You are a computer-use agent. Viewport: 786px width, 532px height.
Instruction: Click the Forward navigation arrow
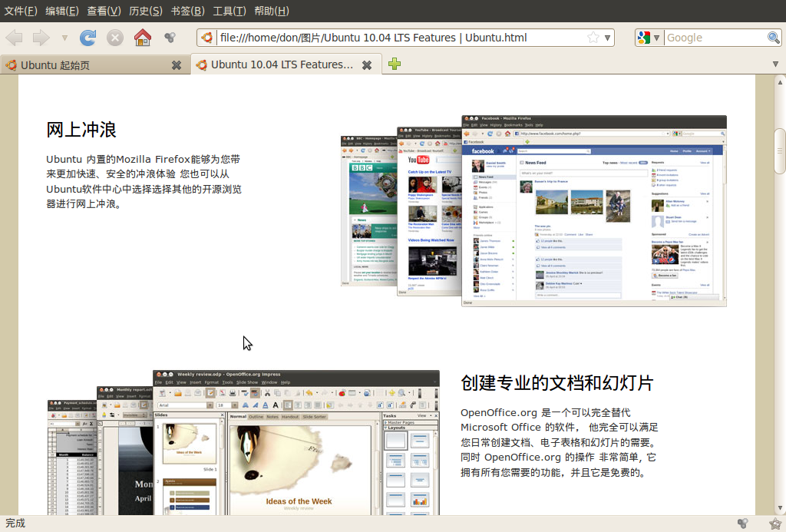point(41,38)
